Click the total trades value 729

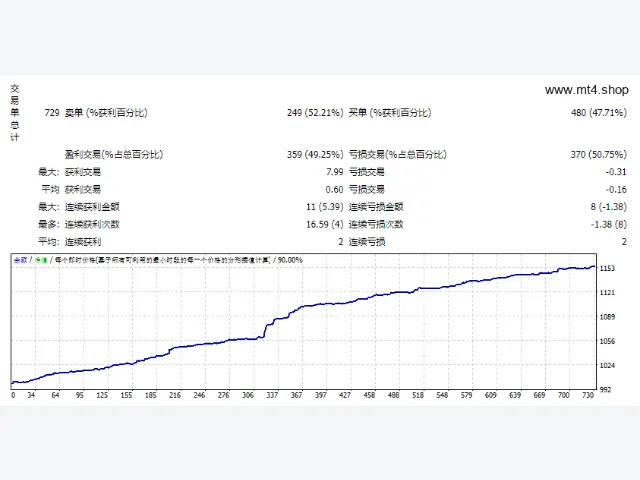click(52, 113)
